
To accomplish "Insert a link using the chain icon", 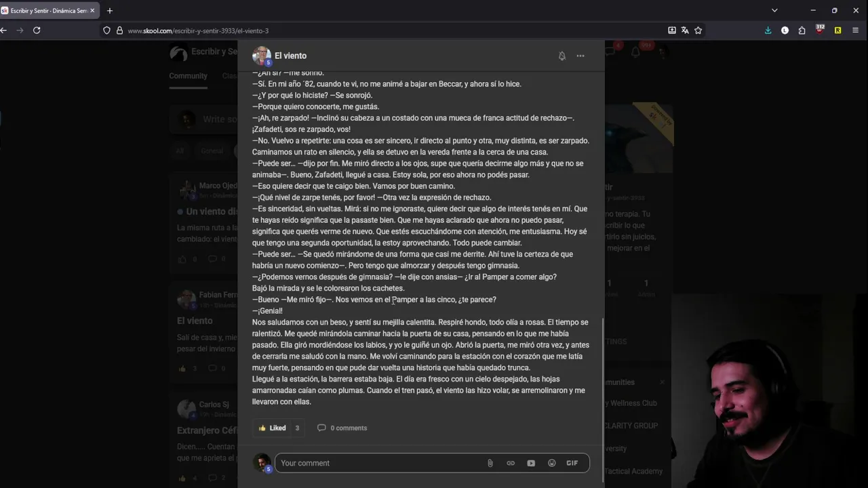I will pos(511,463).
